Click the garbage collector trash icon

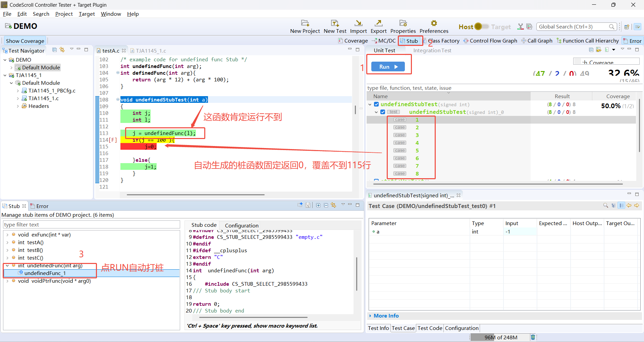coord(533,337)
